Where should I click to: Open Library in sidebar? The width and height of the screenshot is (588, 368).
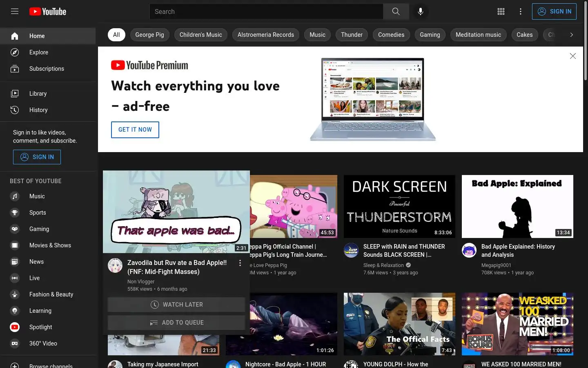point(48,94)
